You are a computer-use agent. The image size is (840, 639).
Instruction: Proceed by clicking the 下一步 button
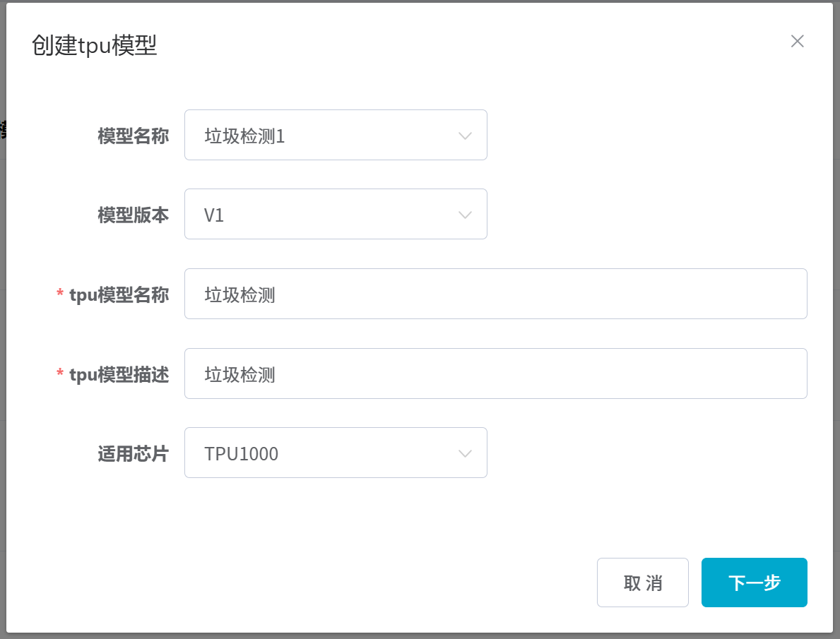click(754, 583)
